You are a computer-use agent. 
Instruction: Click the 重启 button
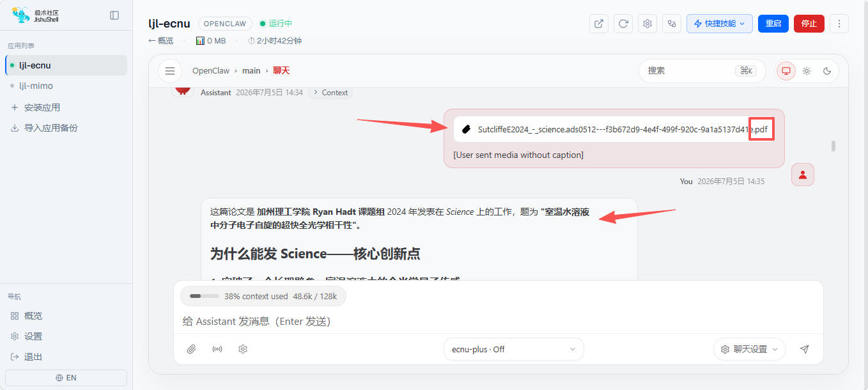point(773,24)
